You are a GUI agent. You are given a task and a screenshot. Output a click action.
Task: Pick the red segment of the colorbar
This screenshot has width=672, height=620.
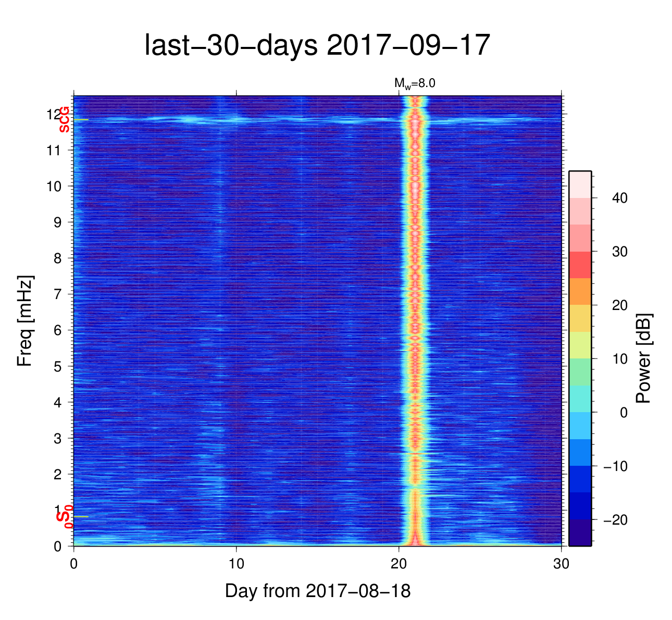(x=580, y=265)
